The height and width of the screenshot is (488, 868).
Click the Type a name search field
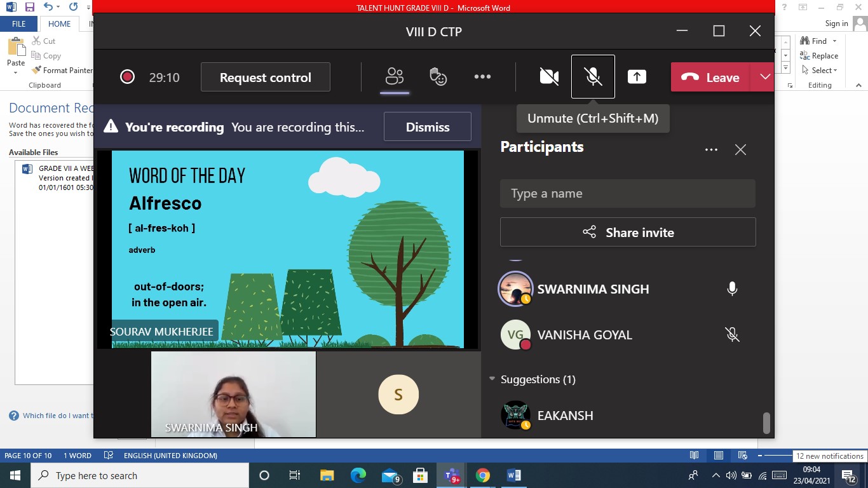pyautogui.click(x=628, y=193)
